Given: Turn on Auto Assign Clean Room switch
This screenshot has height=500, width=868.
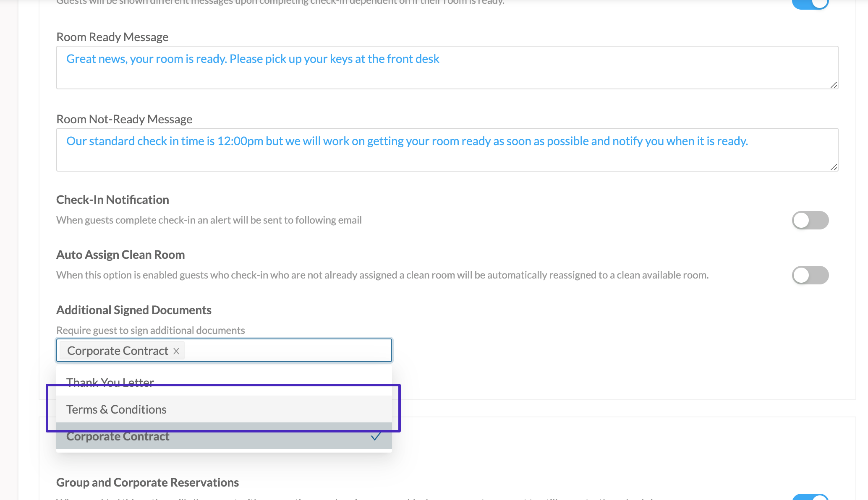Looking at the screenshot, I should pos(810,275).
